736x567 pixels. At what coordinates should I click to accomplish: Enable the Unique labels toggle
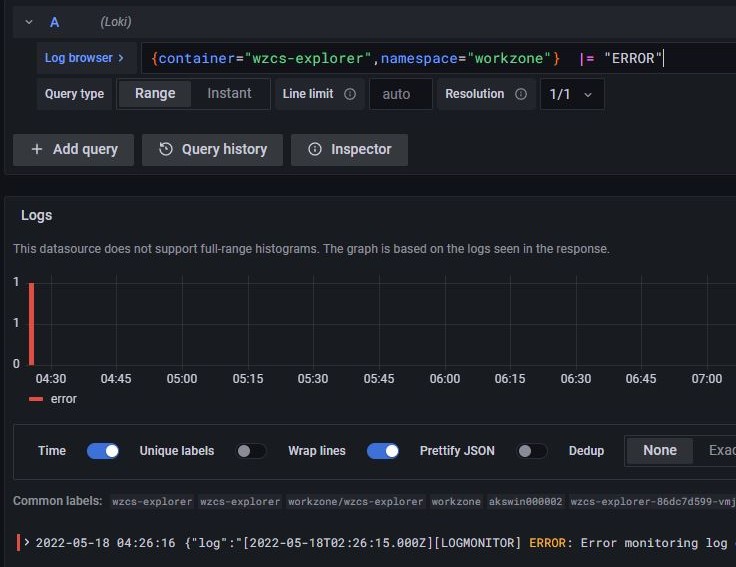(x=251, y=451)
